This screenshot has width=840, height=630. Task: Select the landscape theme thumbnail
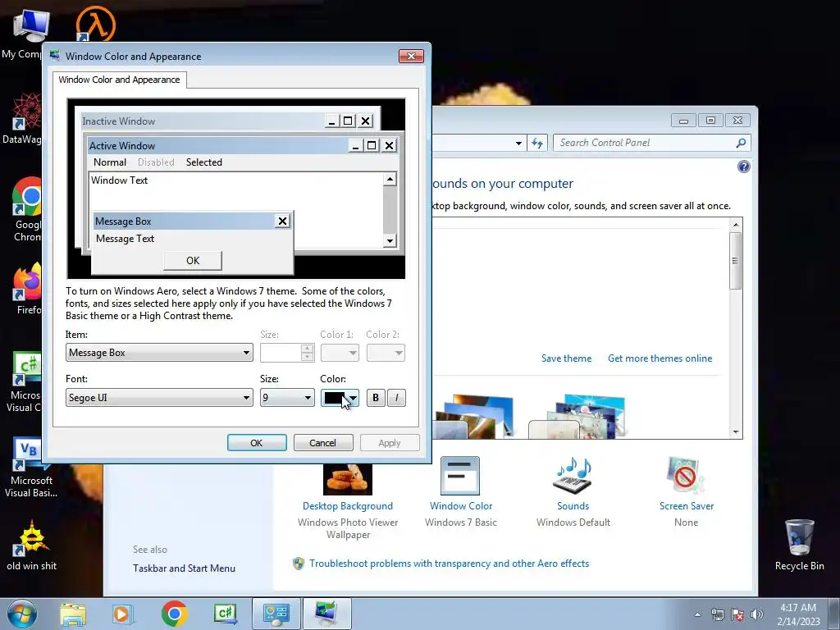475,416
